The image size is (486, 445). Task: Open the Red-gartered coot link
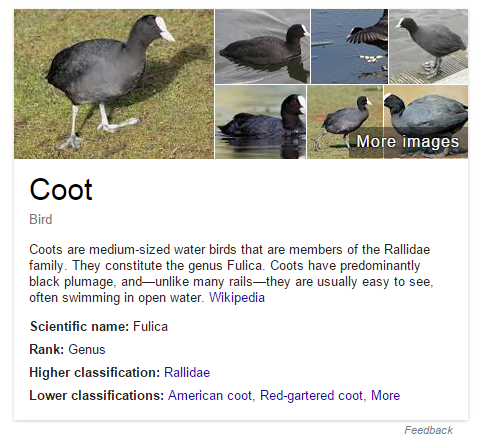click(311, 395)
